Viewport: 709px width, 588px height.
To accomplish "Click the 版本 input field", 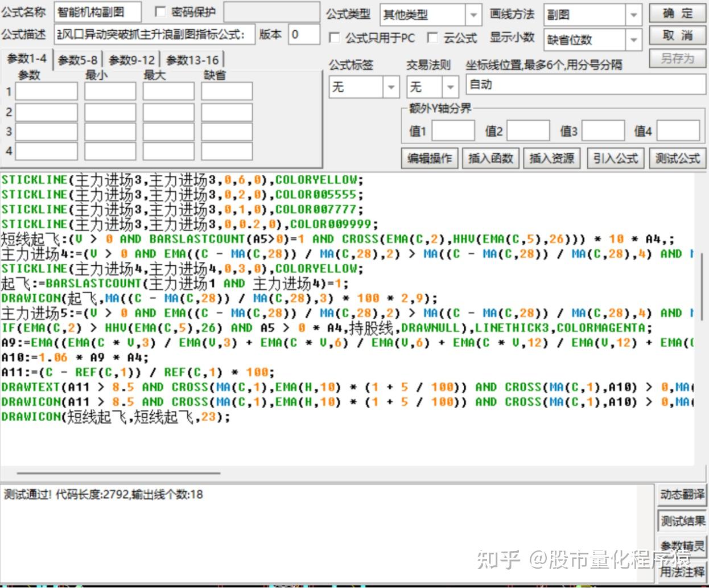I will pos(304,34).
